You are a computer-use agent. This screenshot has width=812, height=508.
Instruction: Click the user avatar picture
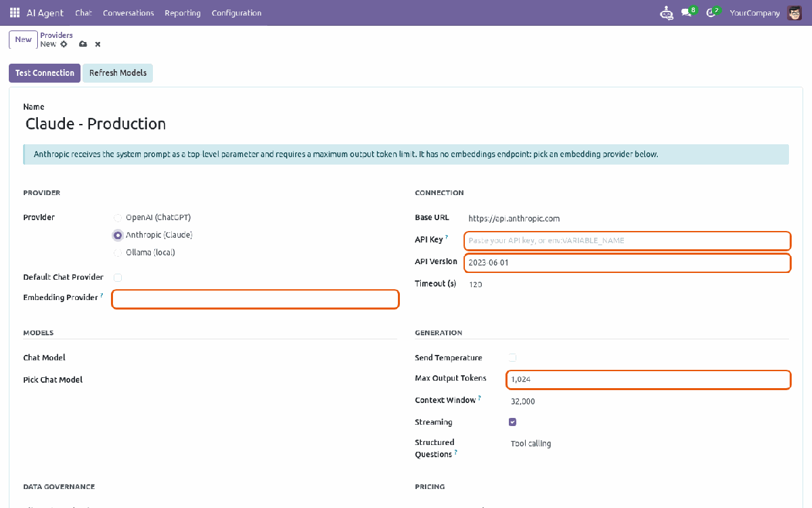(x=794, y=13)
